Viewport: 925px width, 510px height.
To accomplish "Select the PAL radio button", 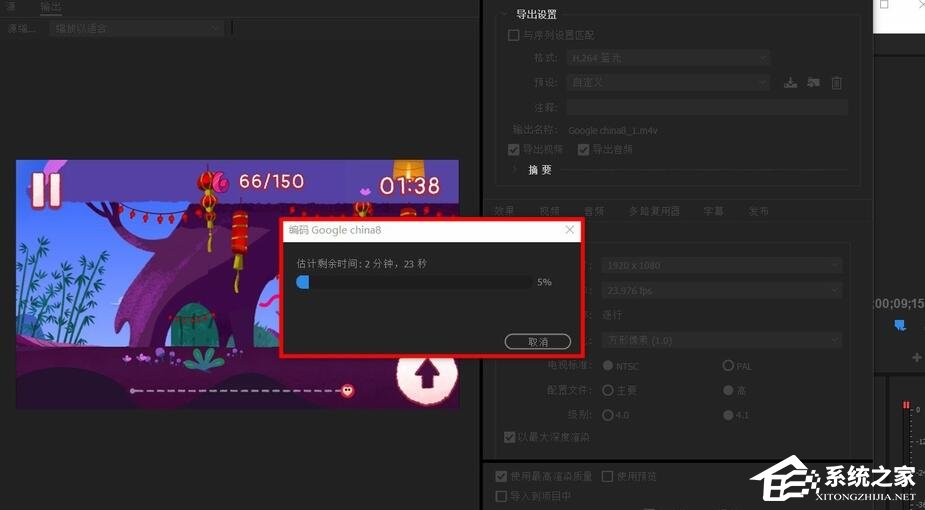I will [x=728, y=366].
